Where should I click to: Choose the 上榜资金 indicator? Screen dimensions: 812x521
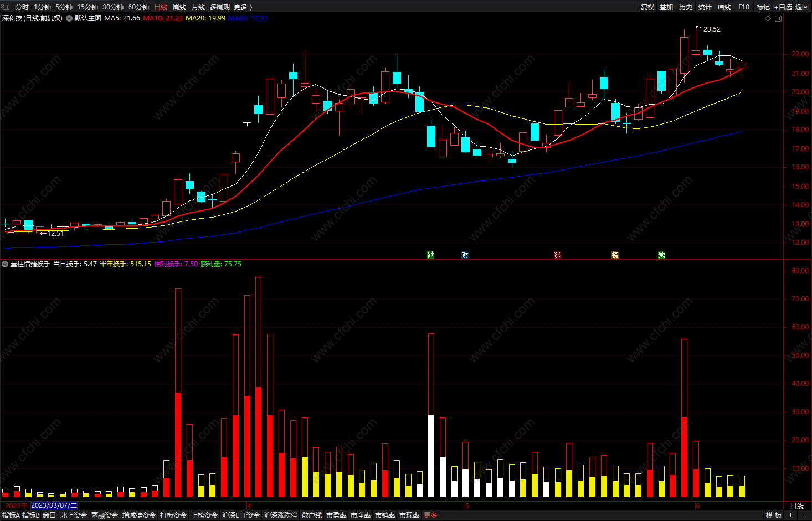[x=204, y=515]
